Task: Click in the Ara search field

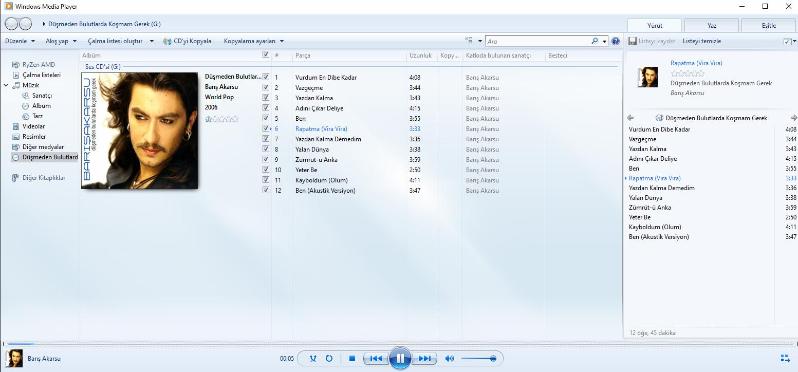Action: pos(538,41)
